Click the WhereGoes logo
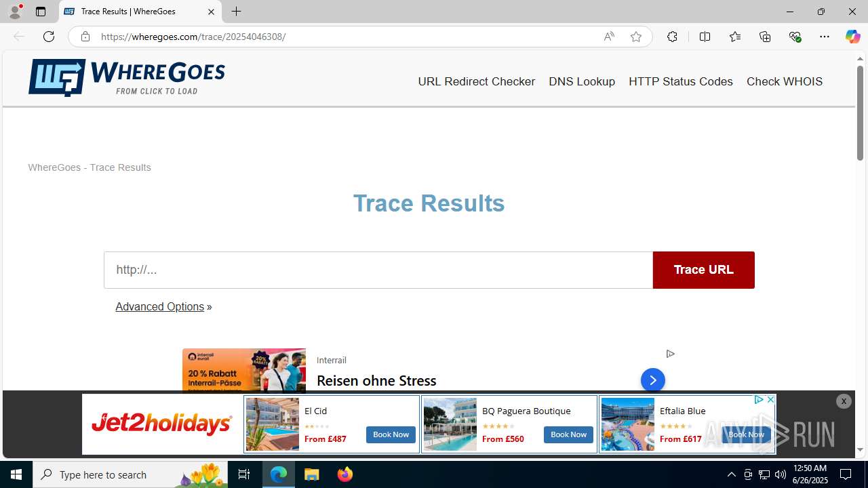This screenshot has width=868, height=488. 127,77
